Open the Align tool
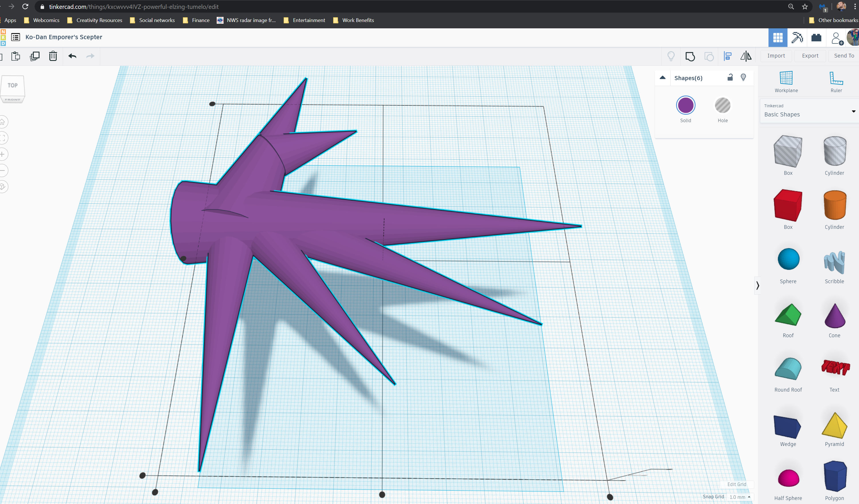 pos(727,56)
